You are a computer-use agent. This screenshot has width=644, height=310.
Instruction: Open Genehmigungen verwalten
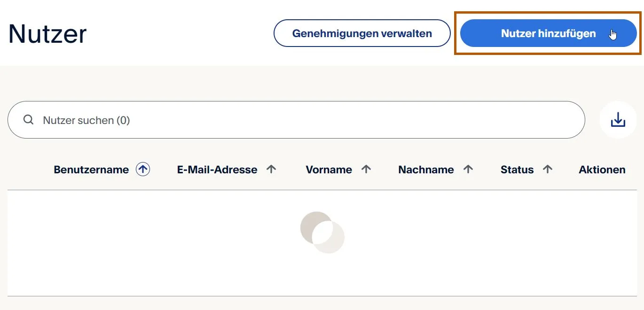click(362, 33)
